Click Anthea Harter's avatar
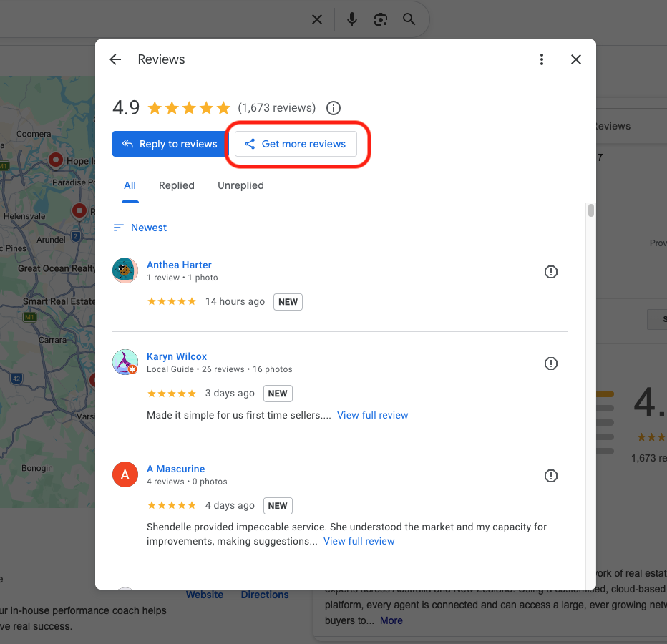The image size is (667, 644). click(x=125, y=270)
